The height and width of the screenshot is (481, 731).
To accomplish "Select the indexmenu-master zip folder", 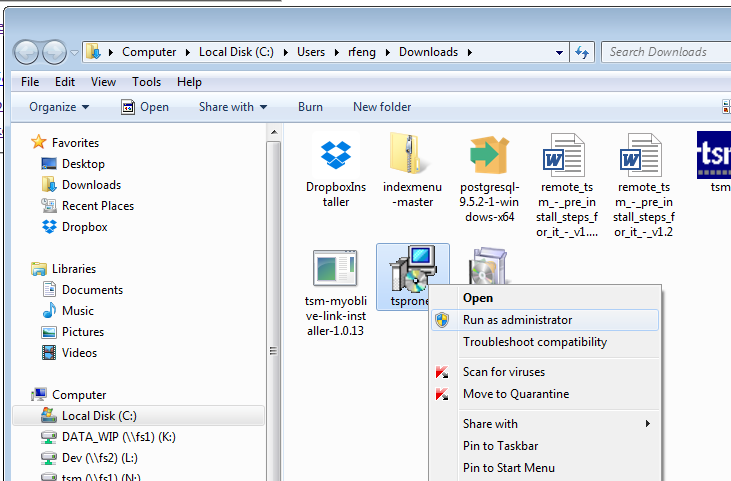I will tap(408, 155).
